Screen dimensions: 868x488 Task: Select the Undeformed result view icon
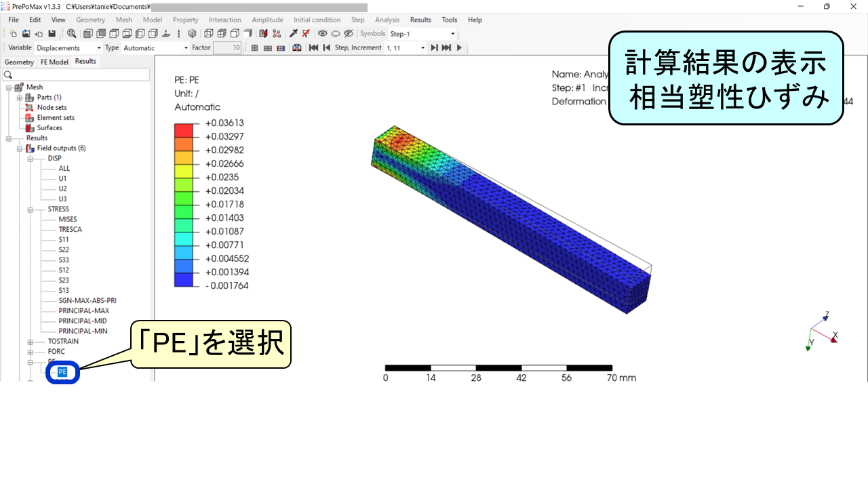[254, 48]
